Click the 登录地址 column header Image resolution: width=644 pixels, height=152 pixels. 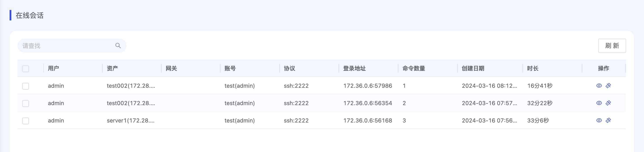(x=354, y=68)
